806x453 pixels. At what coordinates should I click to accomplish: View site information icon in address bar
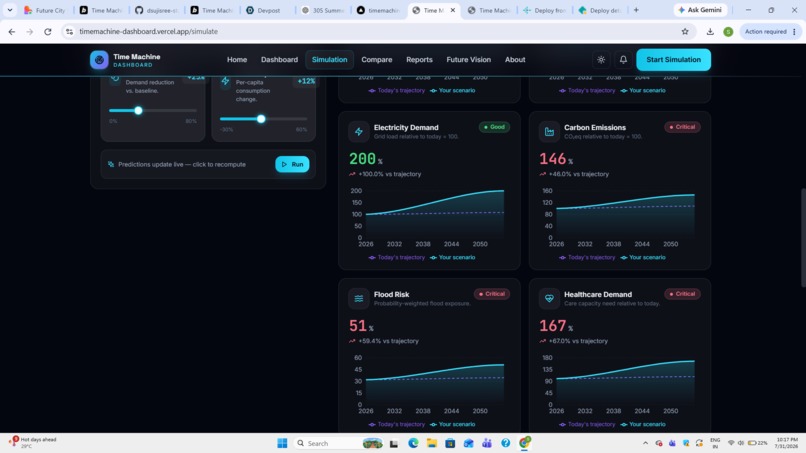pyautogui.click(x=69, y=31)
